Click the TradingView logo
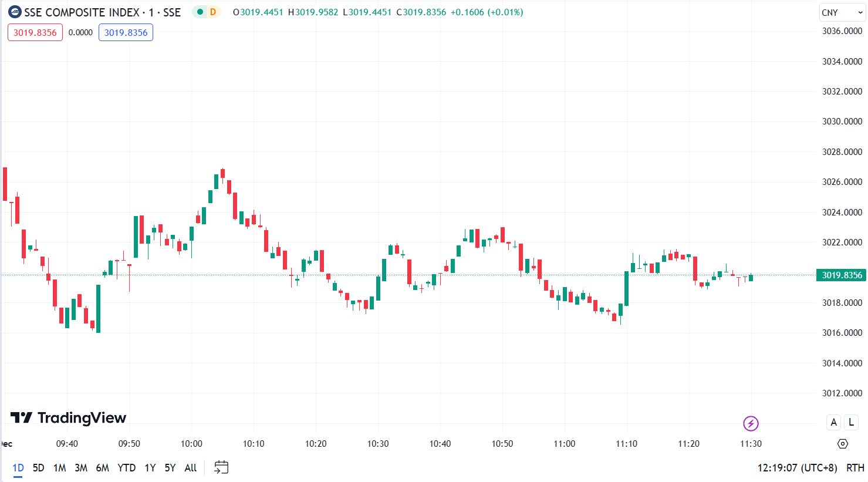This screenshot has height=482, width=868. pos(68,418)
